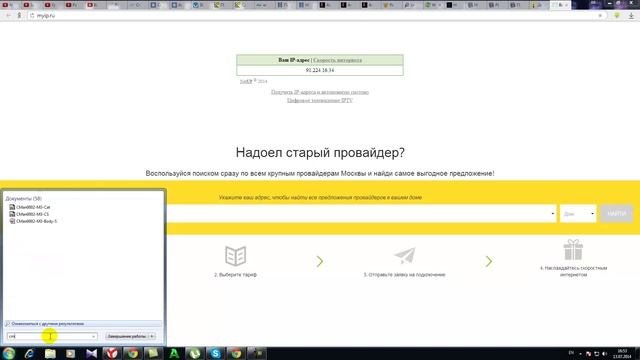
Task: Show hidden tray icons arrow
Action: click(580, 353)
